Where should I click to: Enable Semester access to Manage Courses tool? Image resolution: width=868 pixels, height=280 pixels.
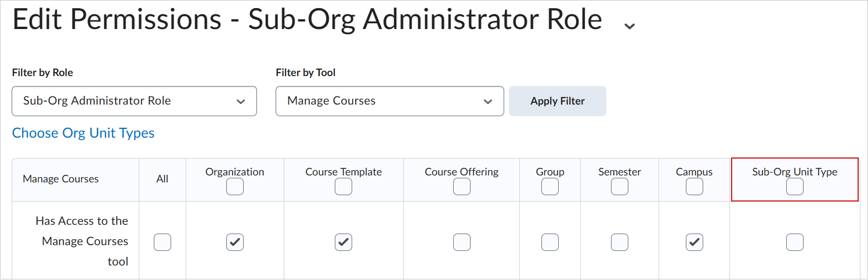pyautogui.click(x=620, y=242)
